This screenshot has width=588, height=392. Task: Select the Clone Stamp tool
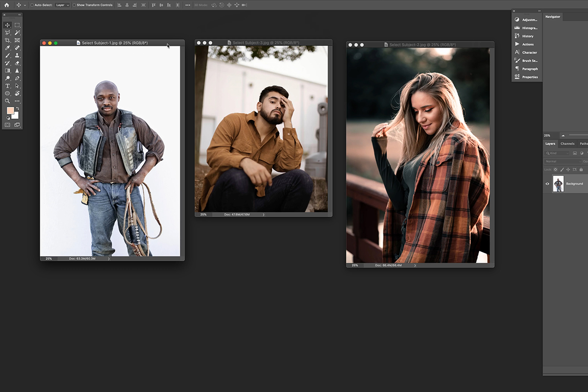click(17, 55)
